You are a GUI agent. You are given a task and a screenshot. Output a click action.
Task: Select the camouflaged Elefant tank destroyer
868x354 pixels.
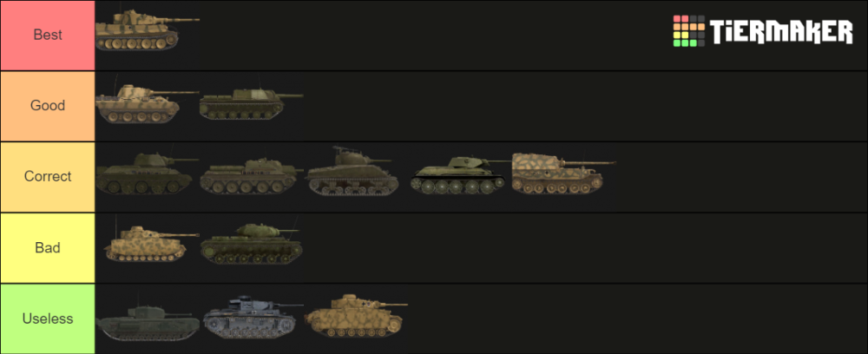tap(563, 174)
